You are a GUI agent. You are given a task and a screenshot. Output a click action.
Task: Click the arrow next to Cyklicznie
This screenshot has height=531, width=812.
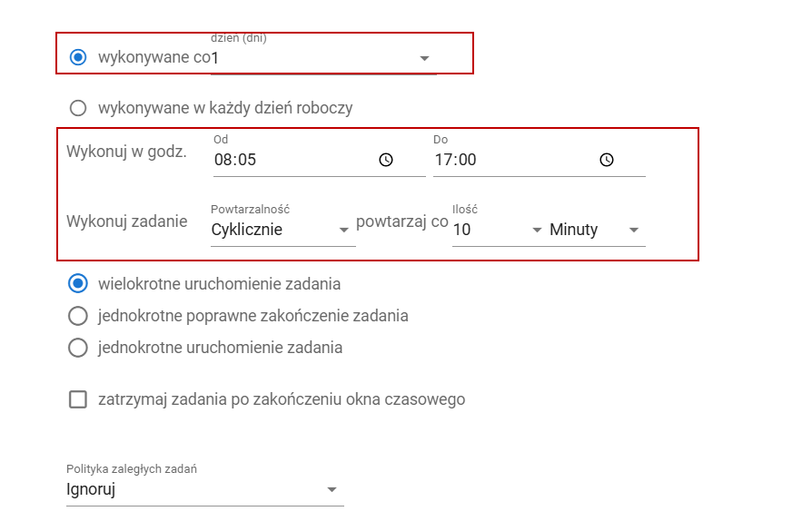(343, 230)
